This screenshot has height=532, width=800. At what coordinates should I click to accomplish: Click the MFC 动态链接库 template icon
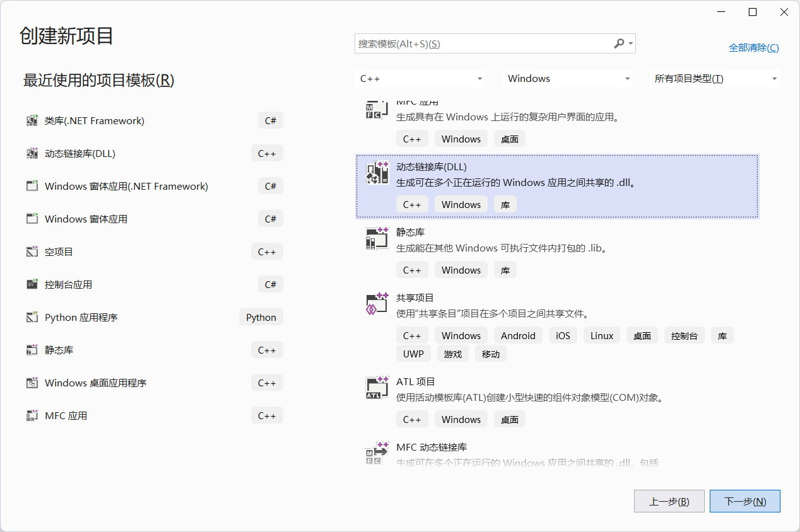[377, 454]
